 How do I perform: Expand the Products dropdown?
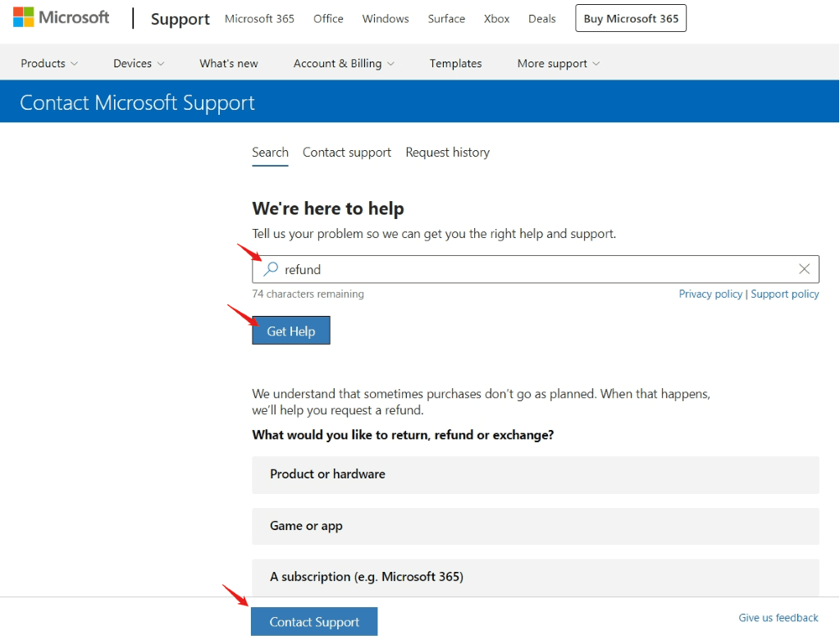click(49, 63)
